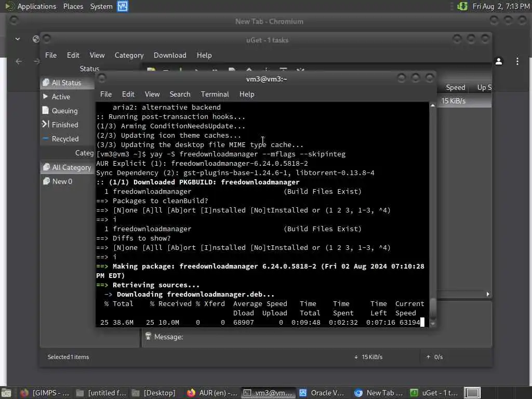The image size is (532, 399).
Task: Click 'Retrieving sources...' line in terminal
Action: click(x=156, y=285)
